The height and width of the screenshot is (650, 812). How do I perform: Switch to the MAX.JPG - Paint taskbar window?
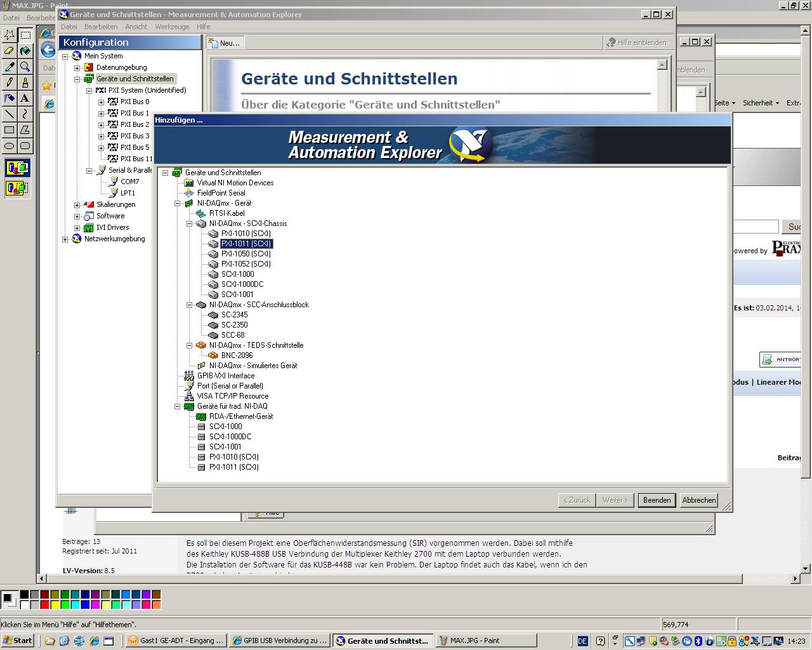[x=487, y=640]
